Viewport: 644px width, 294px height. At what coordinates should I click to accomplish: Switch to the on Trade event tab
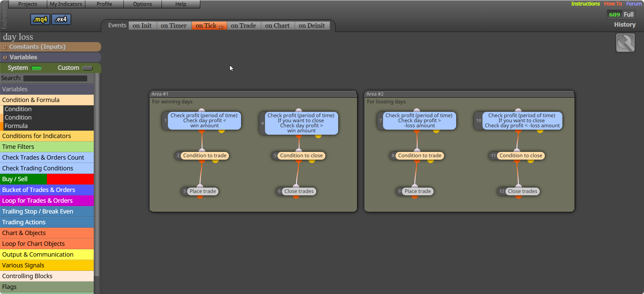click(x=243, y=26)
